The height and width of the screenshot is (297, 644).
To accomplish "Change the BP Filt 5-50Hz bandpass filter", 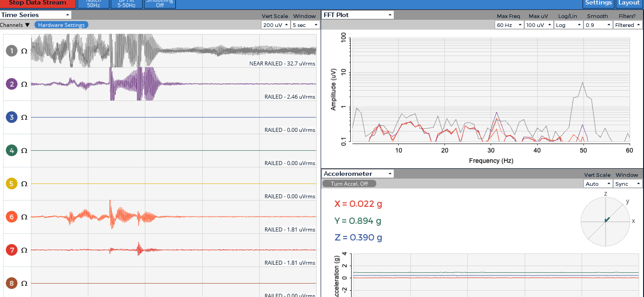I will click(126, 4).
